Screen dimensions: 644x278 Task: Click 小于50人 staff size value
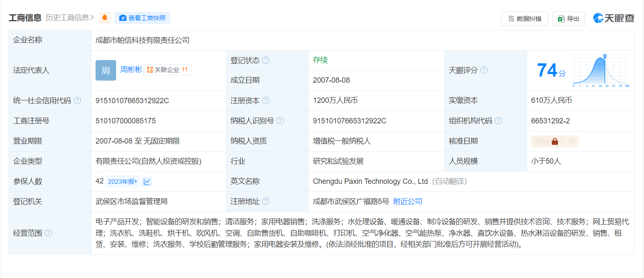tap(546, 161)
